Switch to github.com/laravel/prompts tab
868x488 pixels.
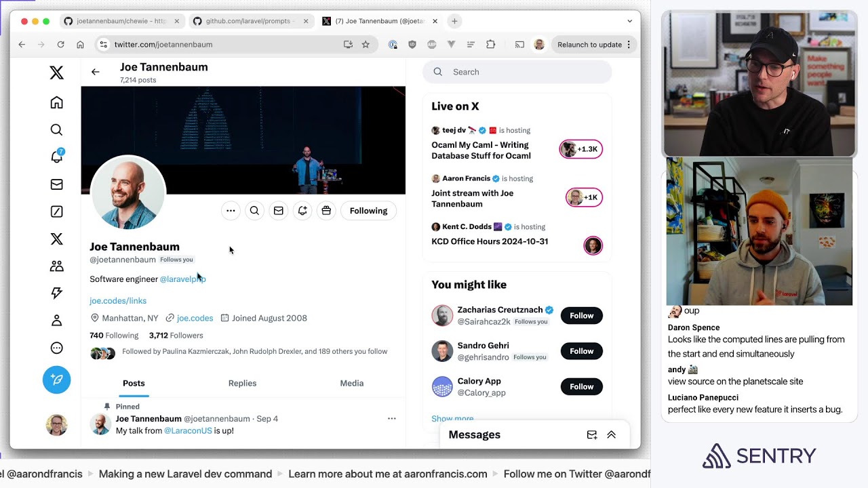point(251,21)
